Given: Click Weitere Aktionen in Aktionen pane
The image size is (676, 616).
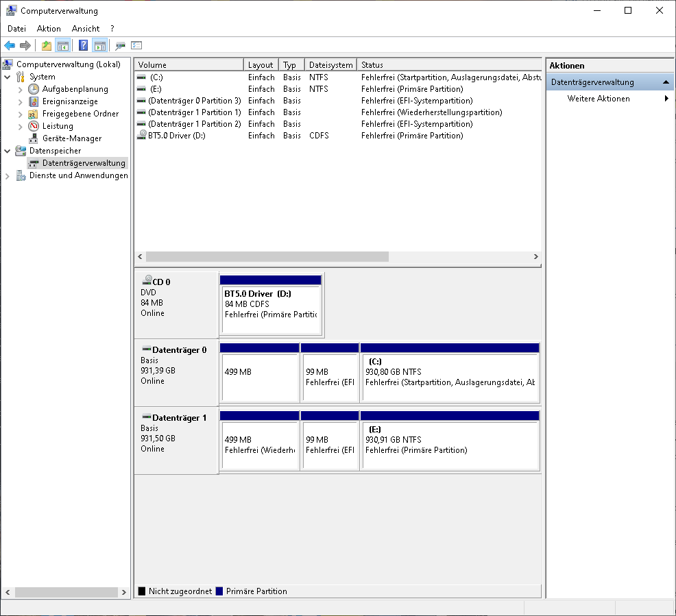Looking at the screenshot, I should tap(599, 99).
